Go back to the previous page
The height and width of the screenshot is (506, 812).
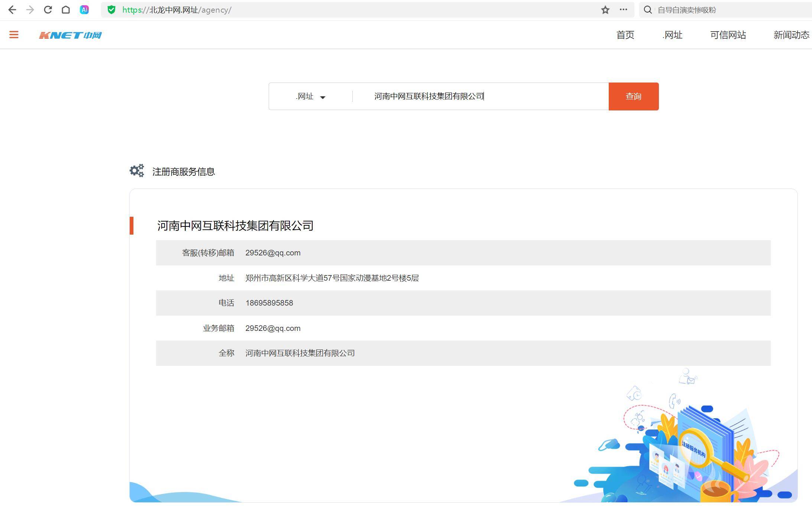(12, 10)
